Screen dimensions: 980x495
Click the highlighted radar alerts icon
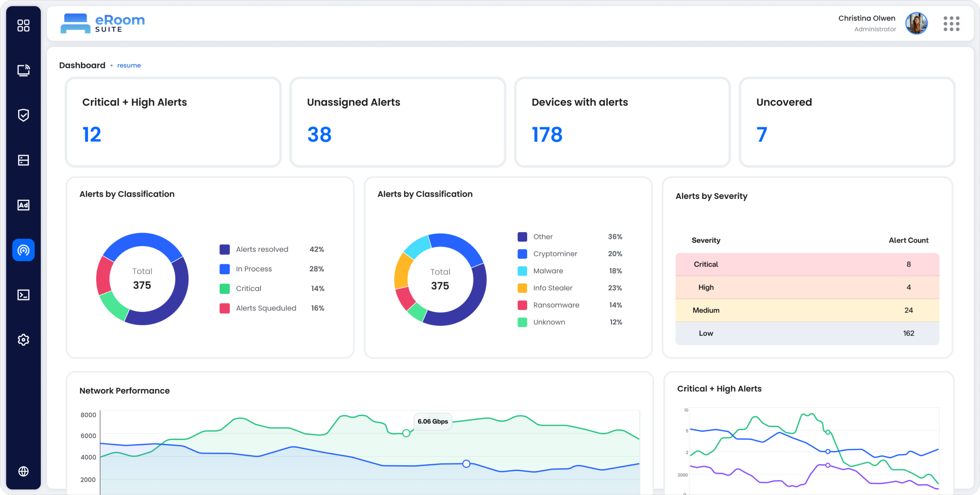click(23, 250)
